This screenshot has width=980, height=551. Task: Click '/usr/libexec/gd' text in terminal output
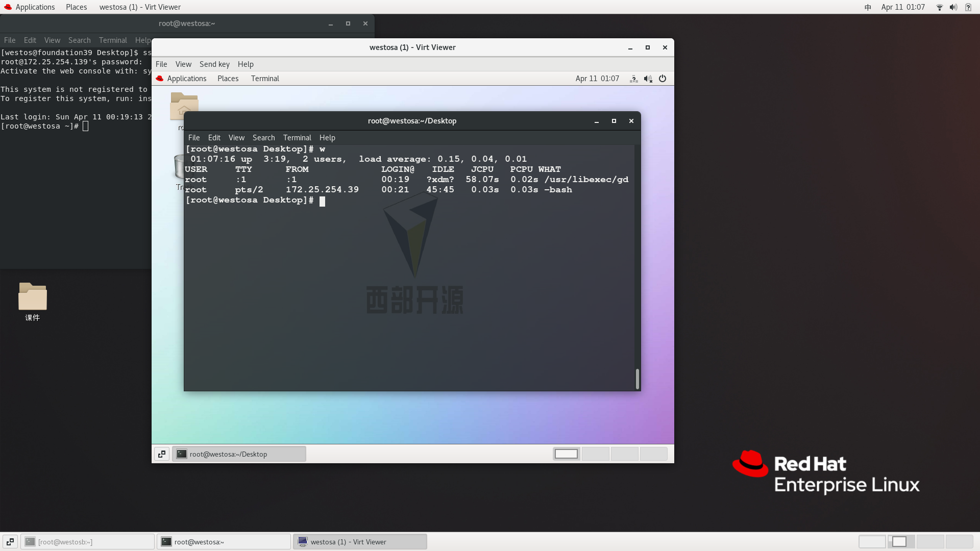tap(586, 180)
